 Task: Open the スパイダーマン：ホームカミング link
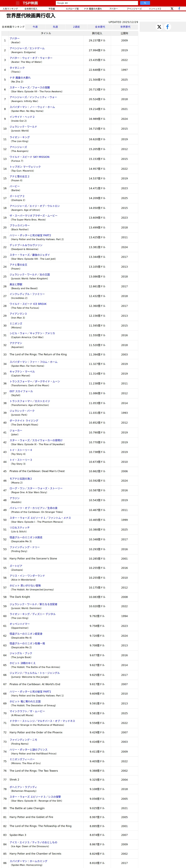[x=28, y=861]
